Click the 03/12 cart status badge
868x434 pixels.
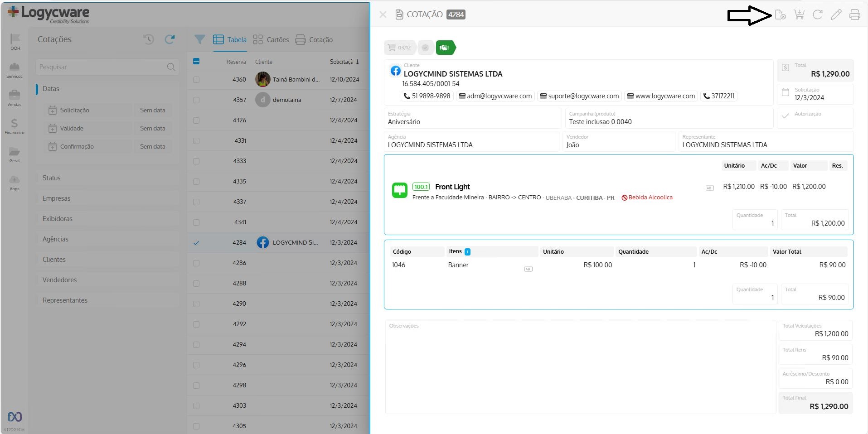tap(400, 48)
